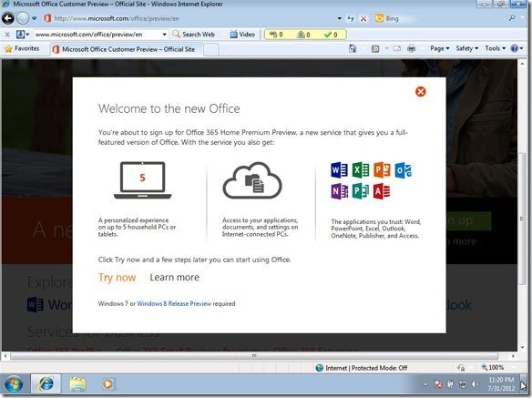The image size is (532, 398).
Task: Click the Internet Protected Mode status
Action: [x=362, y=368]
